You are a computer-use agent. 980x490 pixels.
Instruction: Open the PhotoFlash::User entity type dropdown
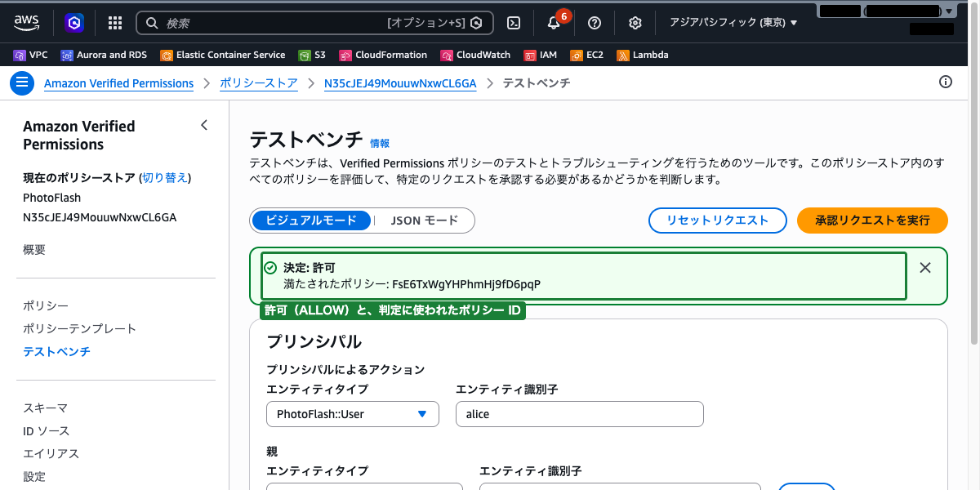coord(353,414)
